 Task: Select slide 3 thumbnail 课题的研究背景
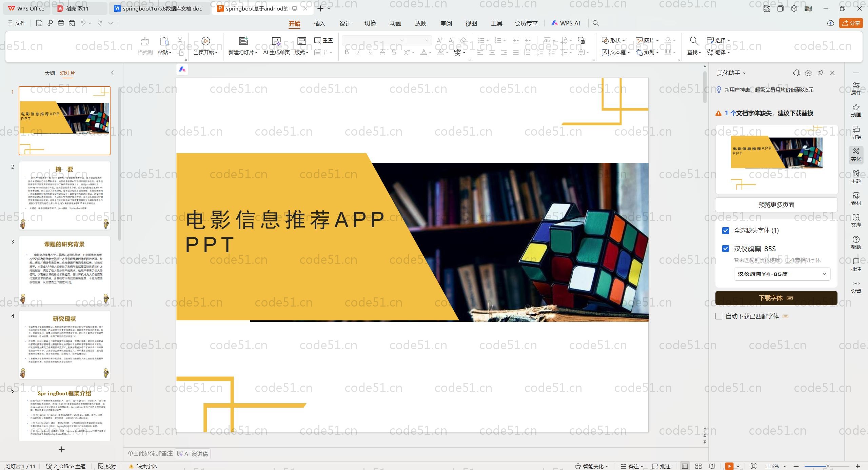(64, 270)
